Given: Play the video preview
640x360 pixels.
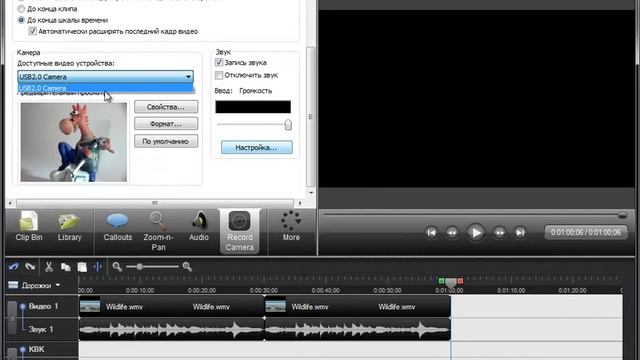Looking at the screenshot, I should pos(476,233).
